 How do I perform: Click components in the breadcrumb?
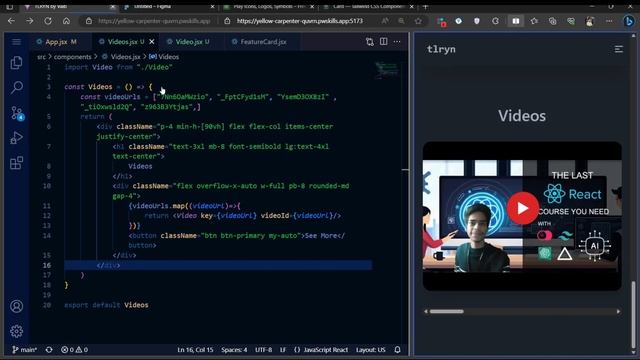[73, 57]
